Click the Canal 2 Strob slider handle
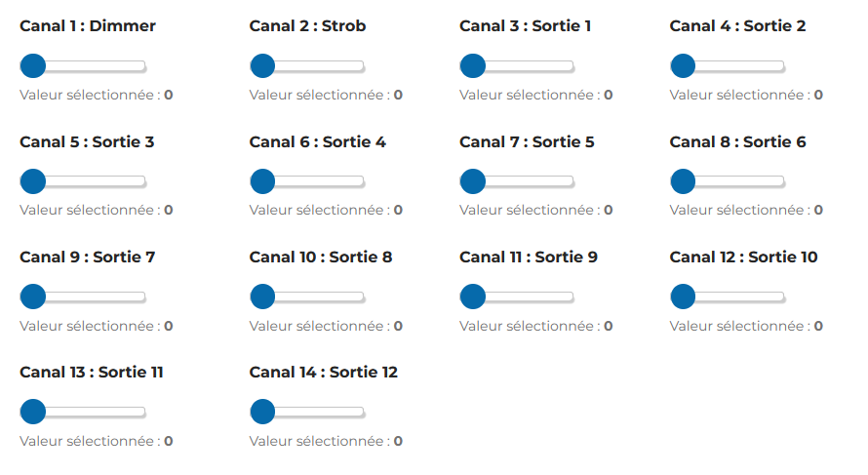 262,66
